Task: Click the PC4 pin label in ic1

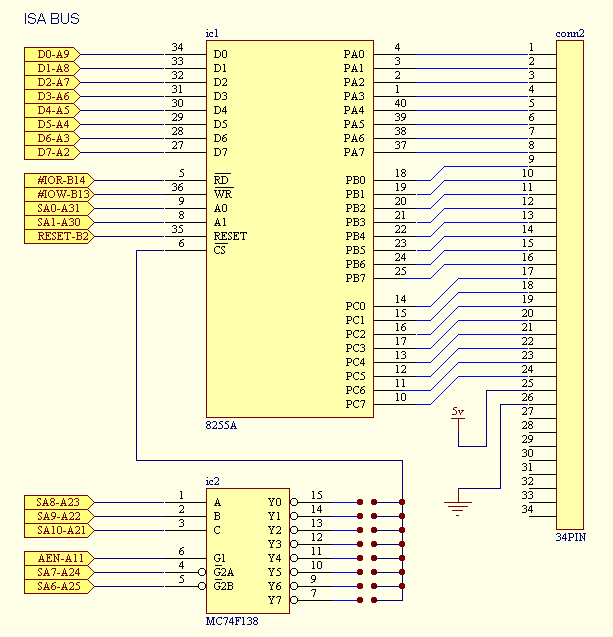Action: [x=355, y=362]
